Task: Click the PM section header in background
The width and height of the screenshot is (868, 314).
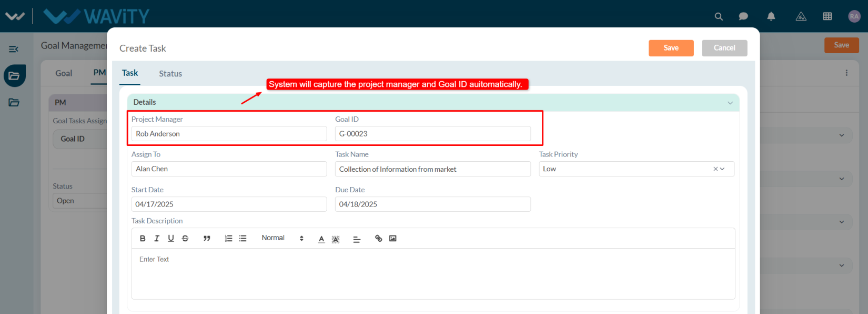Action: (78, 103)
